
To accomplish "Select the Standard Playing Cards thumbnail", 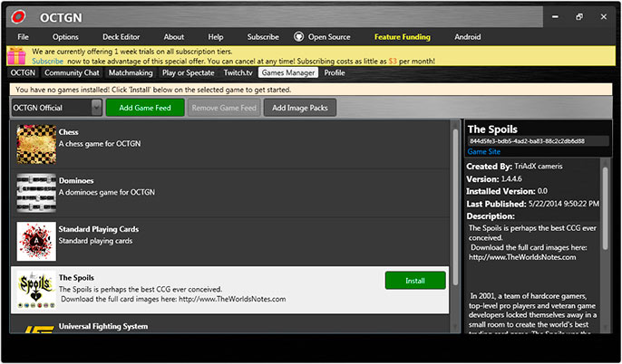I will point(36,241).
